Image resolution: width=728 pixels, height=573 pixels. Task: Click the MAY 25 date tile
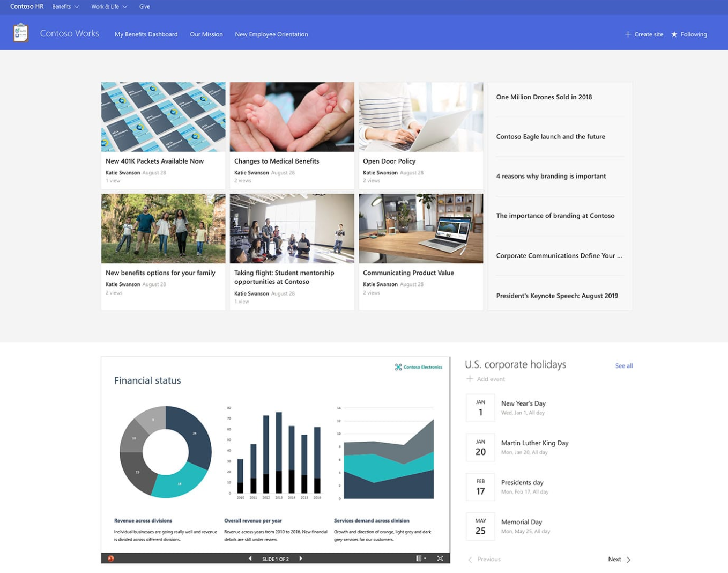(480, 526)
